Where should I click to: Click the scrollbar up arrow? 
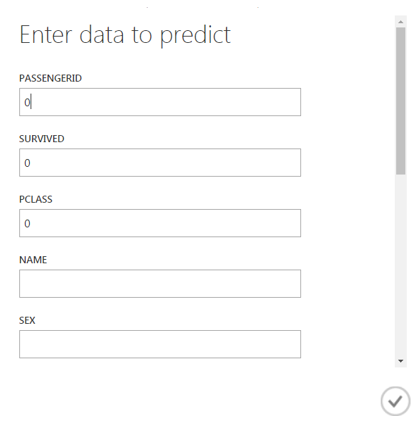401,22
